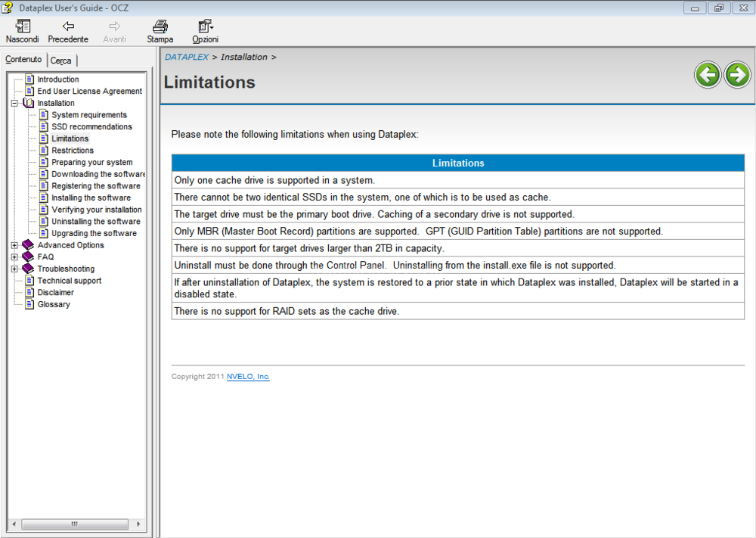
Task: Open the NVELO, Inc. link
Action: 248,376
